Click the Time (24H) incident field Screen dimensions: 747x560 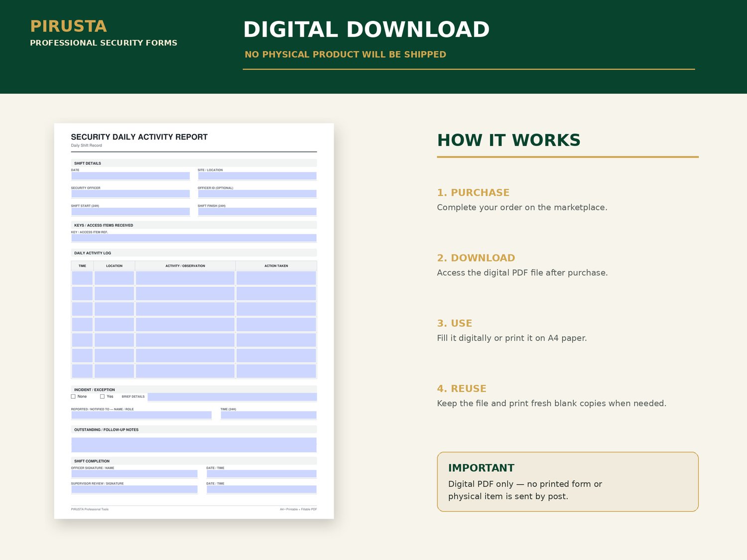click(x=268, y=415)
